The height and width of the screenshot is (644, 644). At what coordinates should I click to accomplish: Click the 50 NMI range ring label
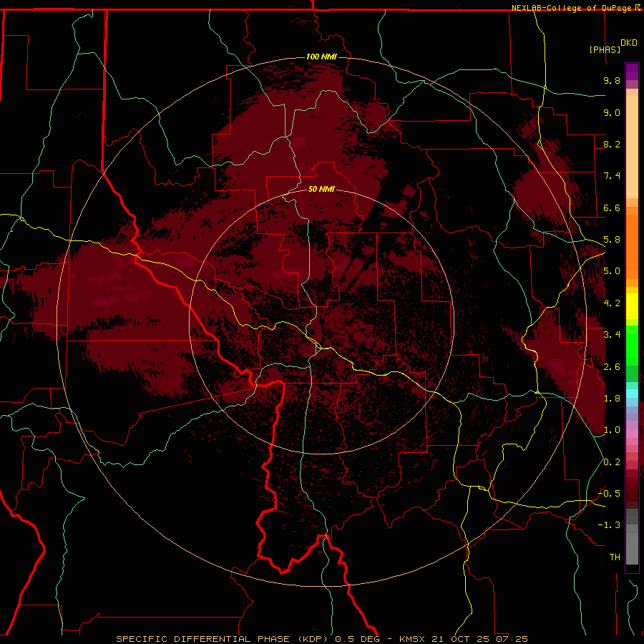[321, 189]
